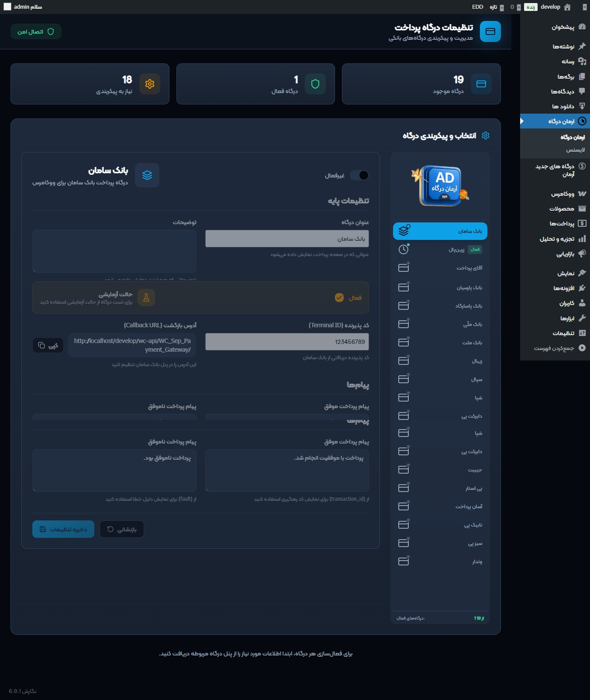
Task: Focus the توضیحات description textarea
Action: click(x=114, y=251)
